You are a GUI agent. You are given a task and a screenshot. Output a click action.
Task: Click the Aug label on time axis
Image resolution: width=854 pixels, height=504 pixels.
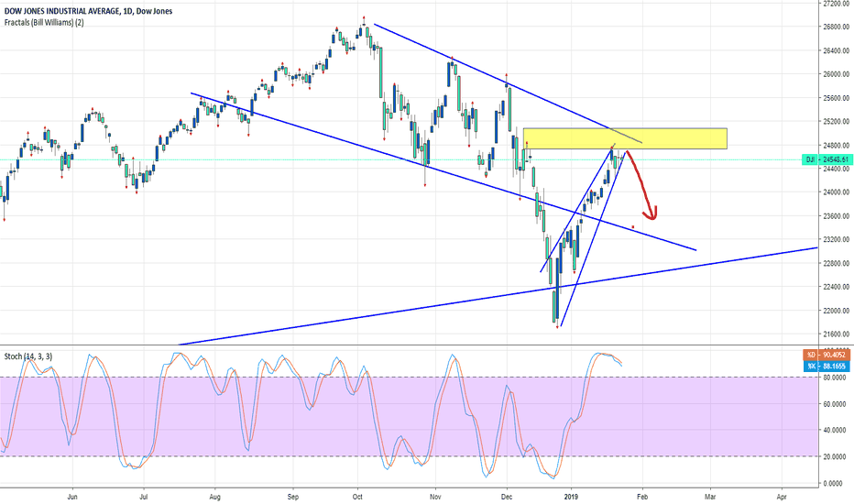tap(214, 497)
